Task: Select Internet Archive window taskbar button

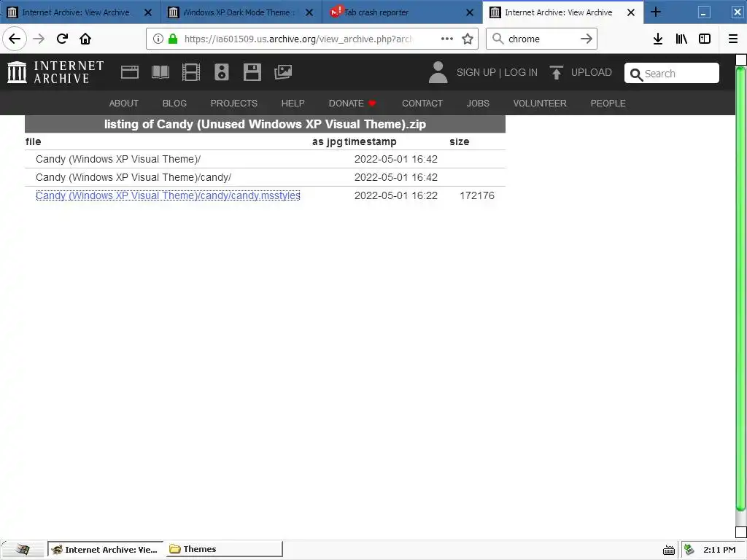Action: (x=105, y=550)
